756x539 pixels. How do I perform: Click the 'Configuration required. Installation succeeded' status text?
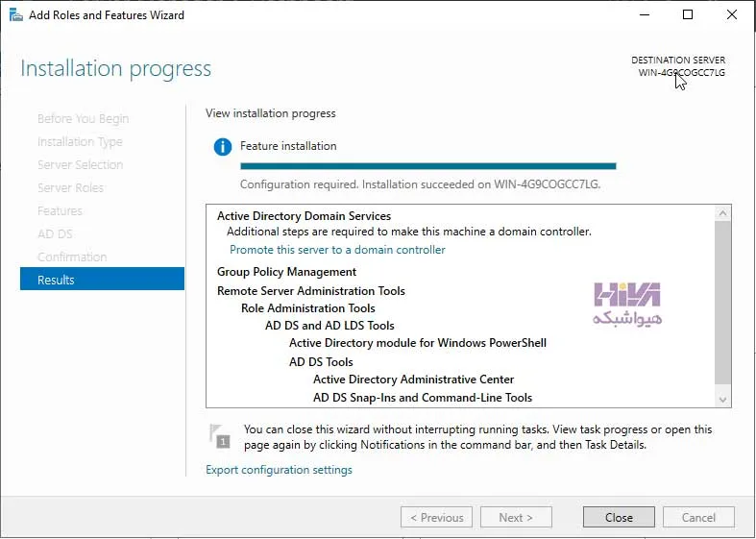[421, 184]
